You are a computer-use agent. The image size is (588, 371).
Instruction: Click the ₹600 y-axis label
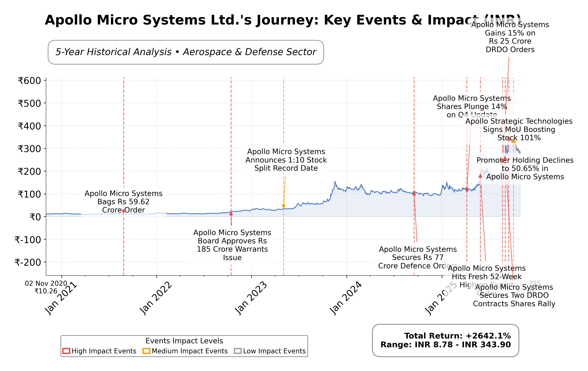[29, 81]
